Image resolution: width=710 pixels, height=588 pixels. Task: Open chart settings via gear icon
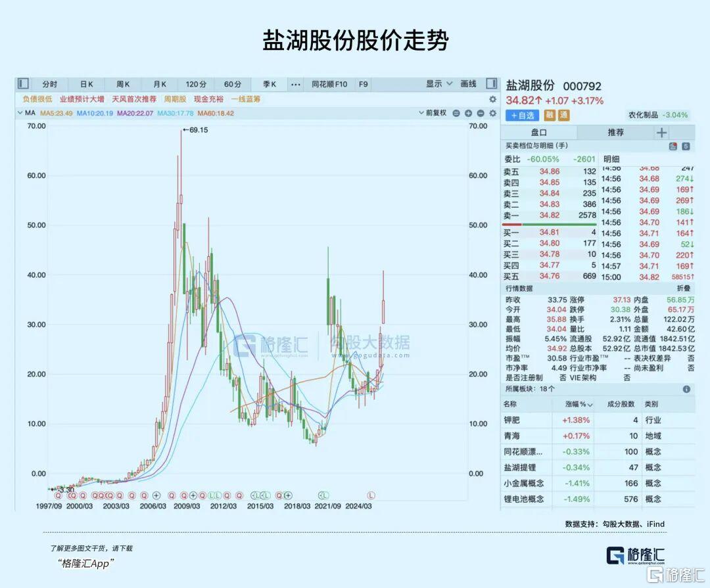click(492, 99)
